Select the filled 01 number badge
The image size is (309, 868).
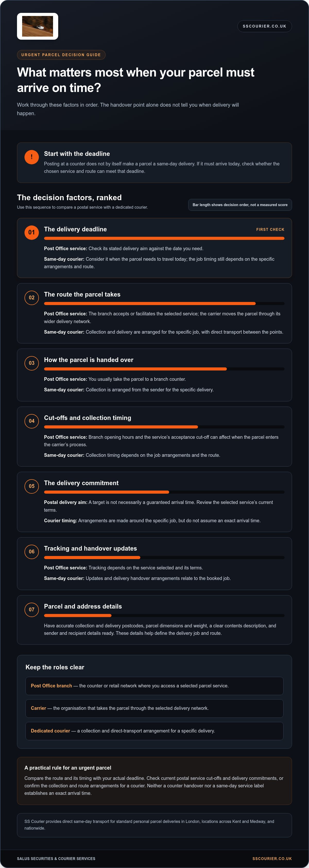click(x=32, y=232)
